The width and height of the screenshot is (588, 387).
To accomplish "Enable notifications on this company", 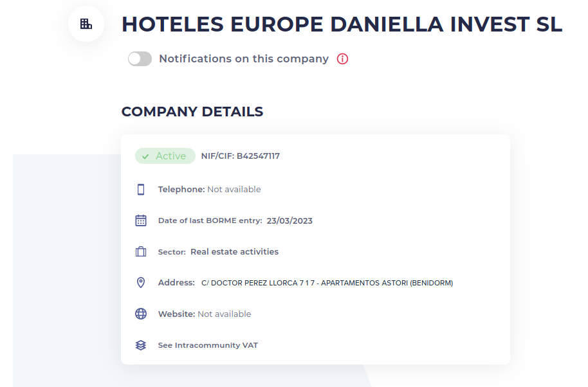I will tap(140, 59).
